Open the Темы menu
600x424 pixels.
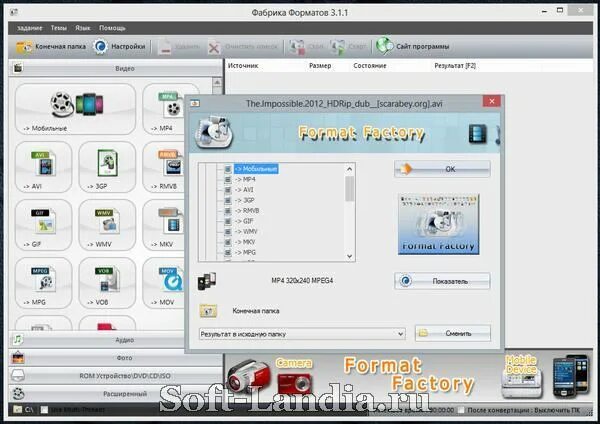[x=59, y=28]
